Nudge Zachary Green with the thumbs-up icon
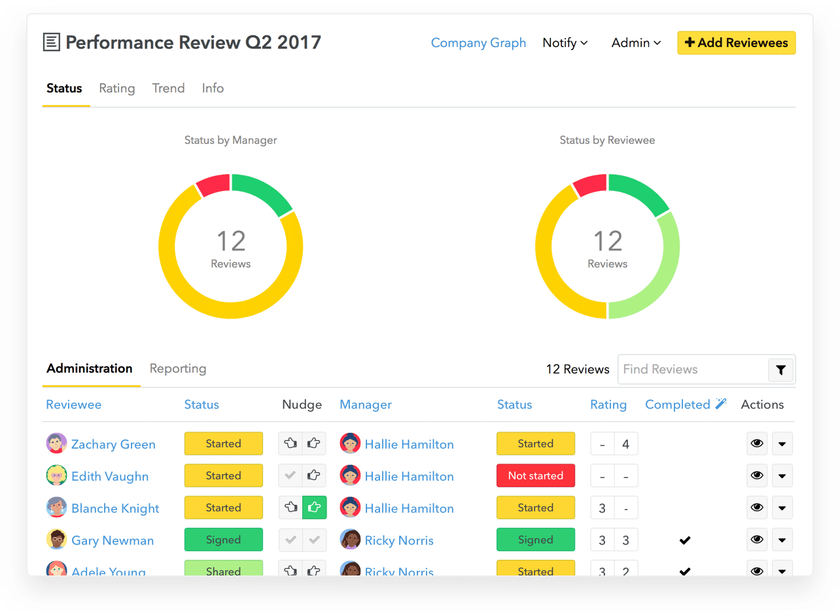Viewport: 840px width, 616px height. [x=313, y=443]
